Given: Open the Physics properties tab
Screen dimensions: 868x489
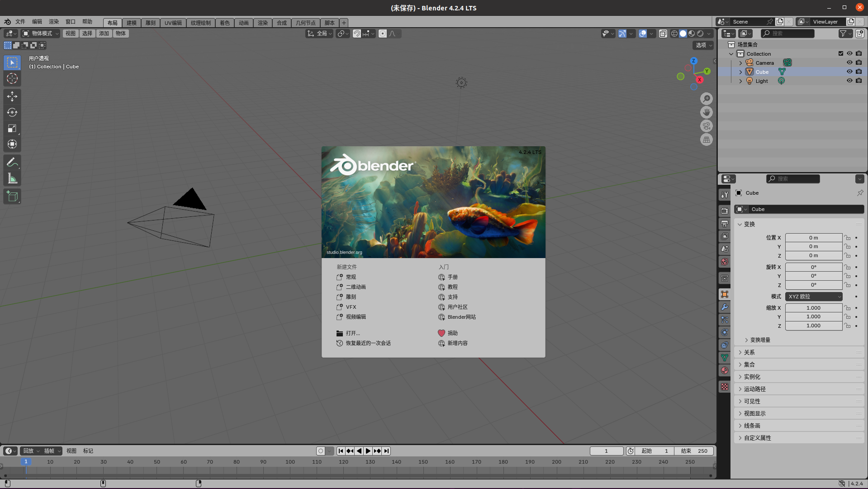Looking at the screenshot, I should coord(725,332).
